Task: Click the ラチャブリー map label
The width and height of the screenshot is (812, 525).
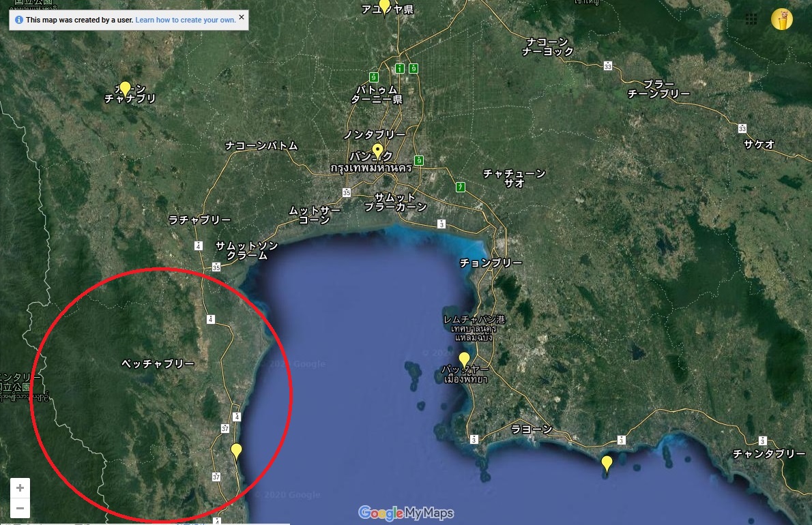Action: (x=200, y=220)
